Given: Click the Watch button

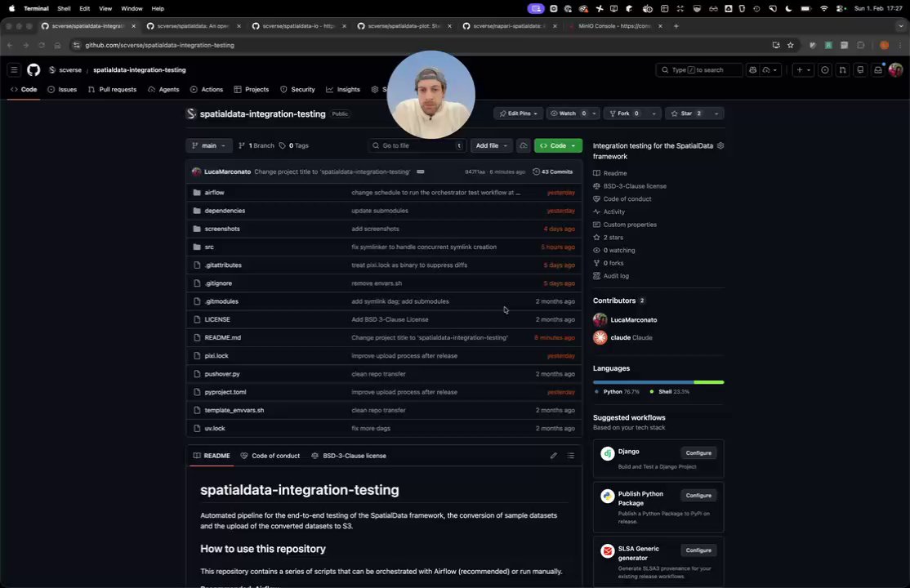Looking at the screenshot, I should pyautogui.click(x=569, y=114).
